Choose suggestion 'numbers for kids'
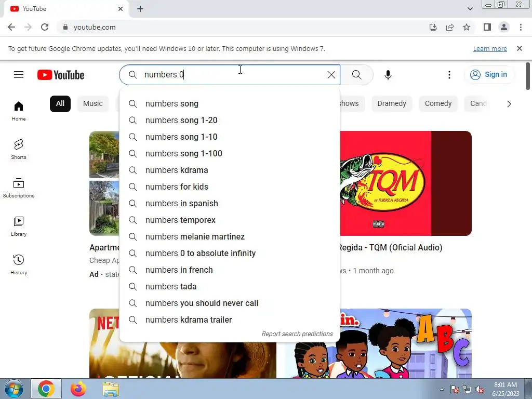Viewport: 532px width, 399px height. click(x=229, y=187)
